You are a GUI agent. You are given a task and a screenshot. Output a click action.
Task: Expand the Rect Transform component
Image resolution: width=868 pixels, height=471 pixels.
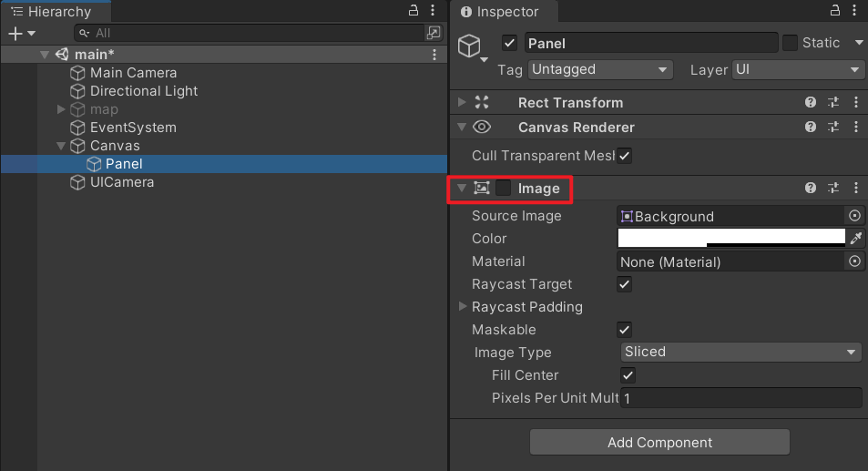(x=462, y=102)
